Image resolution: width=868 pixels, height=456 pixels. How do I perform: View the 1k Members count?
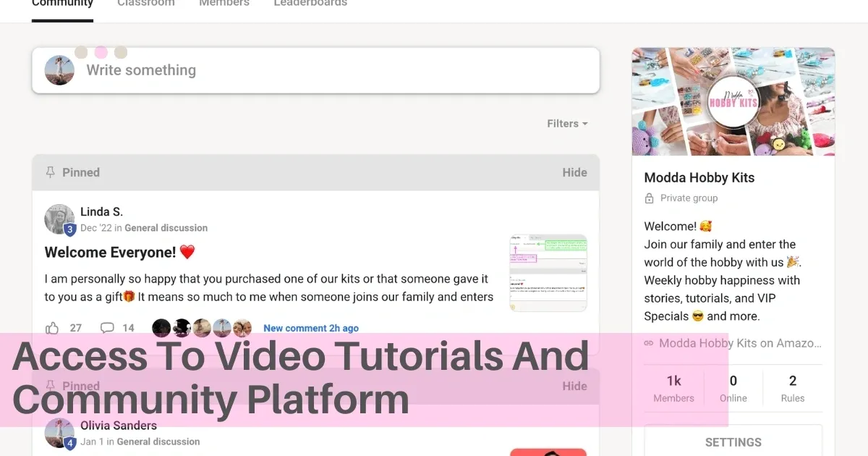click(x=673, y=388)
